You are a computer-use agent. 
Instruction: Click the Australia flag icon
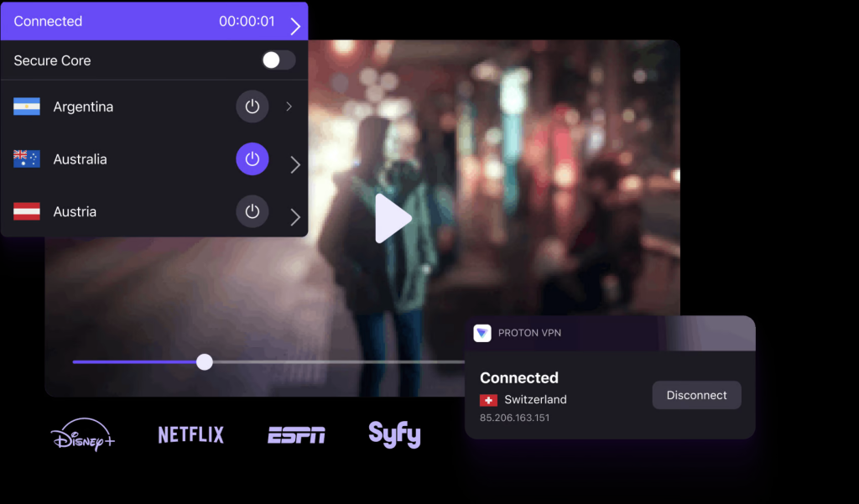(x=26, y=158)
